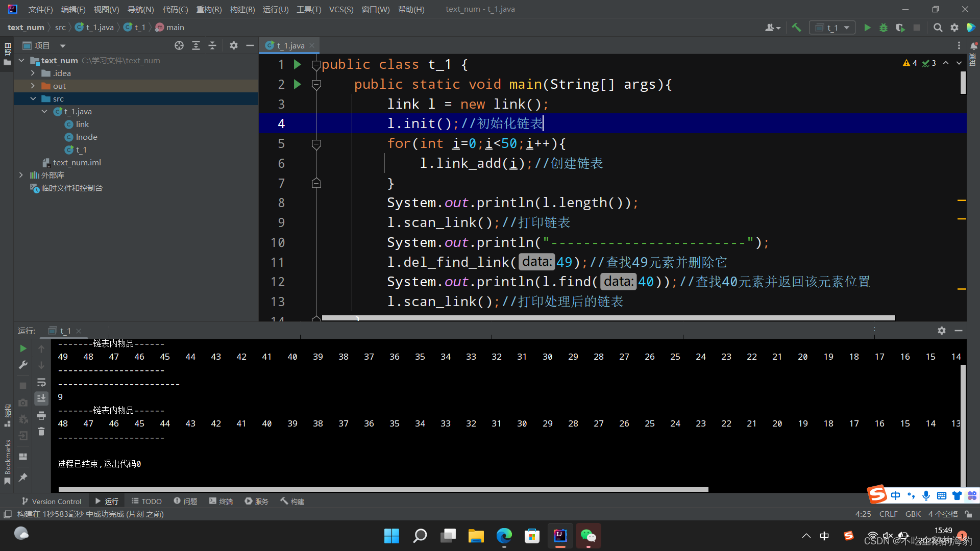Screen dimensions: 980x551
Task: Open Search Everywhere magnifier in toolbar
Action: pyautogui.click(x=938, y=28)
